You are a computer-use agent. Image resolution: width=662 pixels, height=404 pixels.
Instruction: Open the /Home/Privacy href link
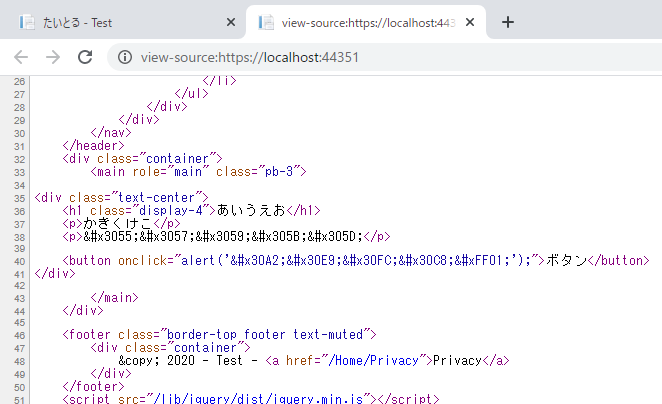tap(374, 361)
